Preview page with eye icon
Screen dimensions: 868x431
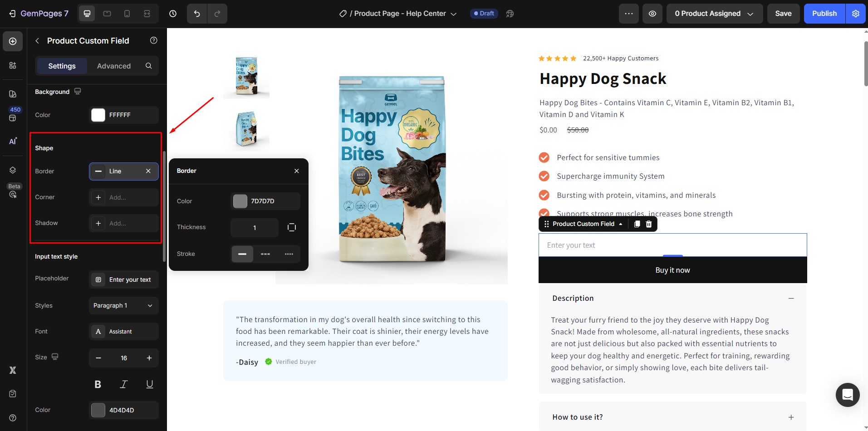pyautogui.click(x=652, y=14)
